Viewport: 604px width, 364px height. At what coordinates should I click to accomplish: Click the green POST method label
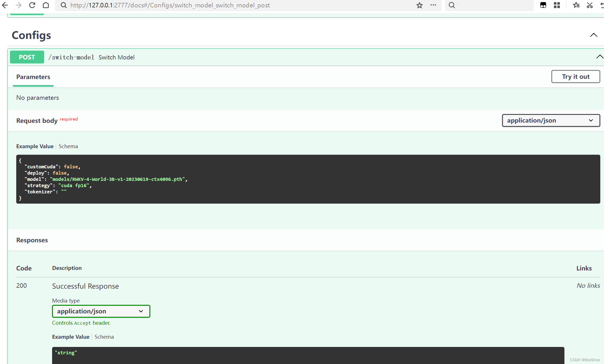(x=27, y=57)
